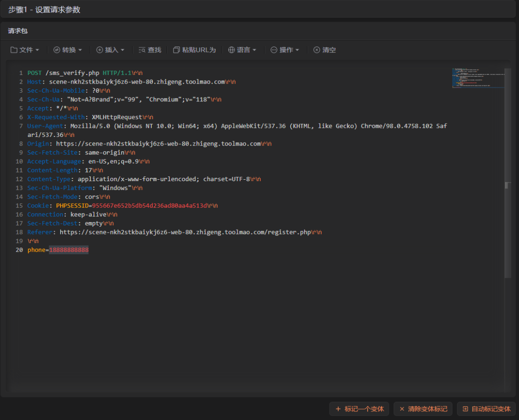This screenshot has width=519, height=420.
Task: Click the 查找 search icon
Action: [142, 50]
